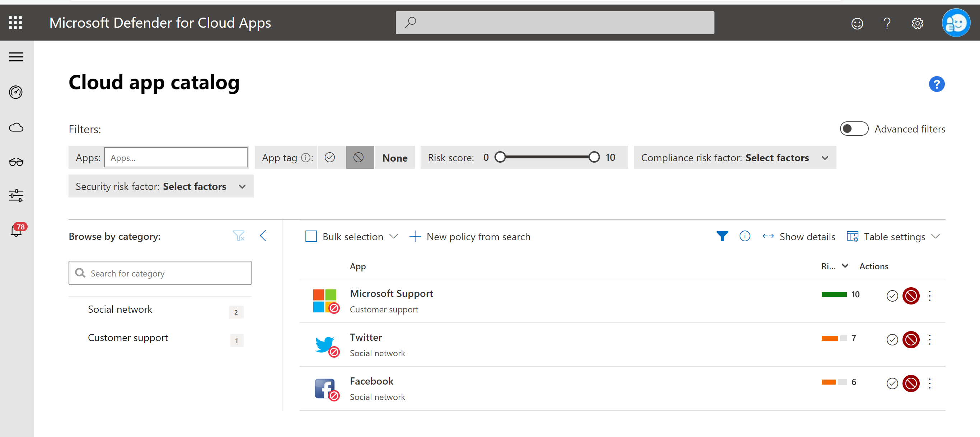The image size is (980, 437).
Task: Check the Bulk selection checkbox
Action: 311,236
